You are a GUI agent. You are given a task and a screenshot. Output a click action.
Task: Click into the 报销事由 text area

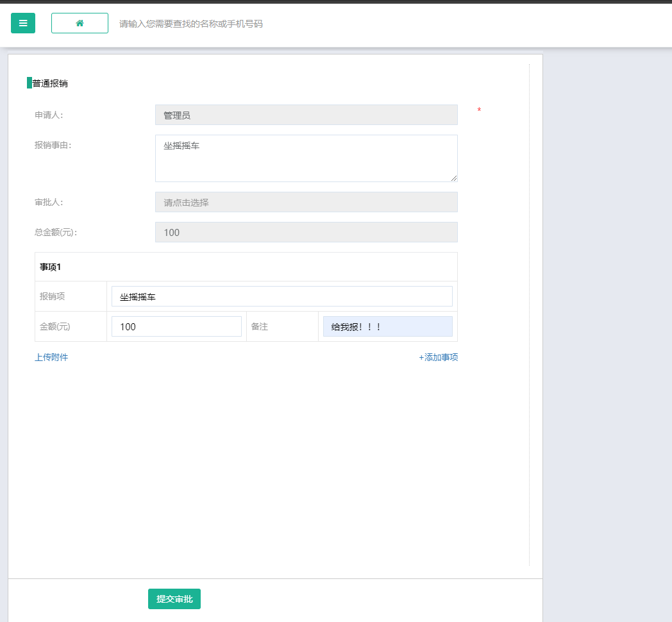(306, 158)
